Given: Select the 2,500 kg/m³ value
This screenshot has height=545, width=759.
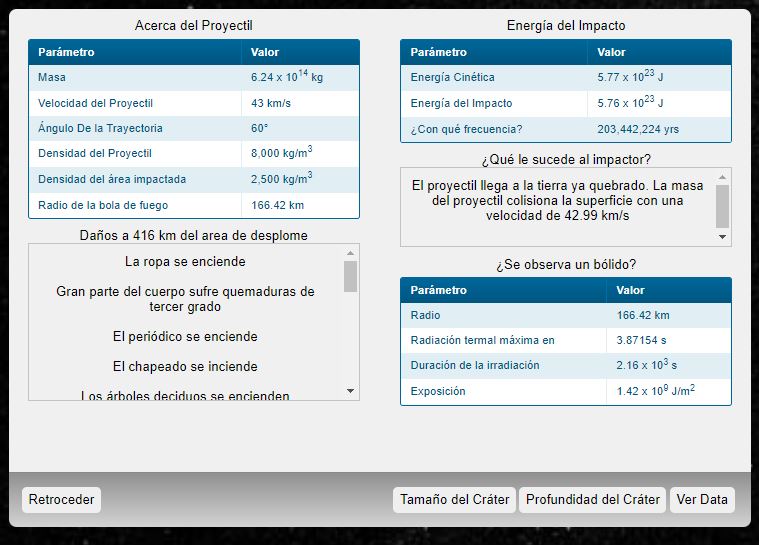Looking at the screenshot, I should pyautogui.click(x=300, y=180).
